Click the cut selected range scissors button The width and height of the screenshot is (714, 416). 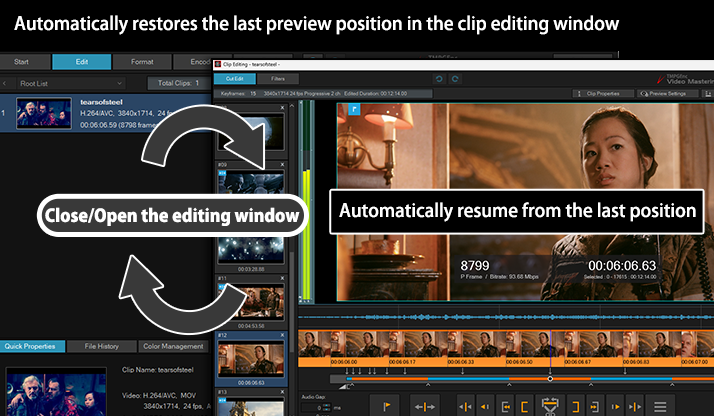[x=550, y=406]
